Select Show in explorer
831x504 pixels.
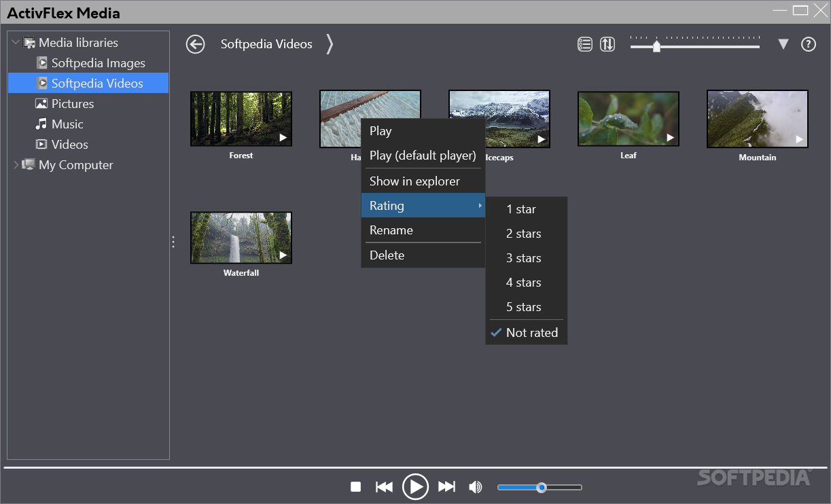click(423, 181)
